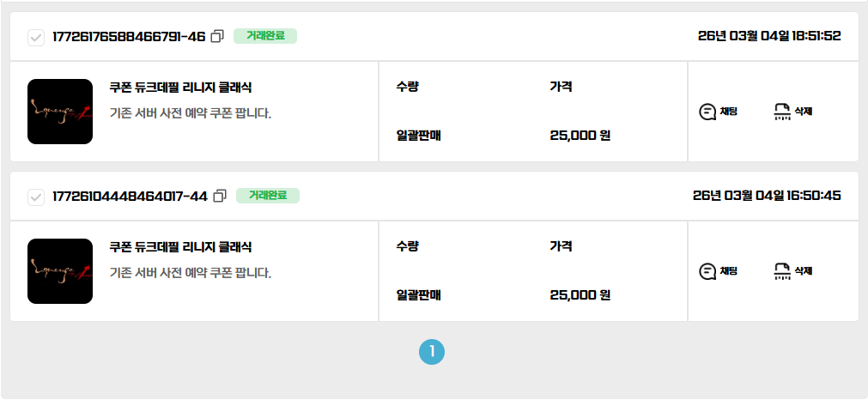Open chat icon for the 16:50:45 order
868x406 pixels.
pyautogui.click(x=708, y=271)
